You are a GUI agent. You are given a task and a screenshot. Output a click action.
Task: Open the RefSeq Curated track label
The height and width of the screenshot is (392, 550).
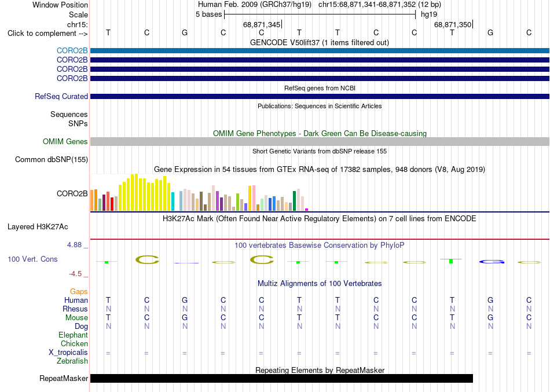tap(61, 96)
